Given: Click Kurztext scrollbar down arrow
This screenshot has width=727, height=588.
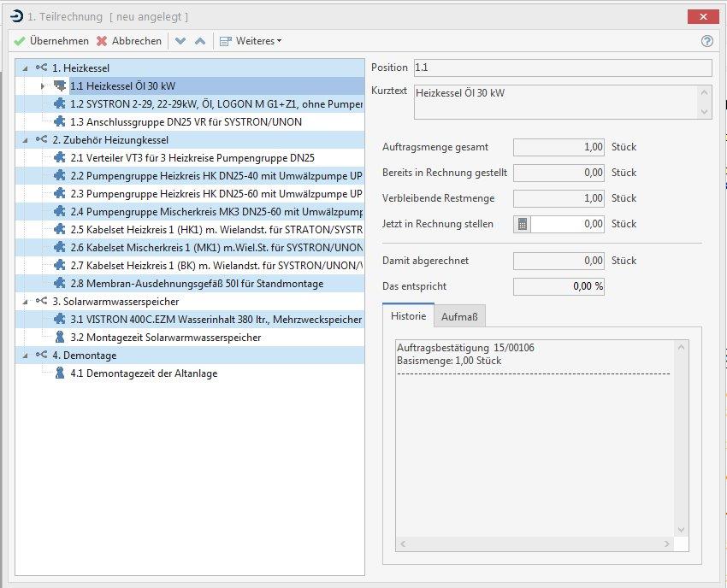Looking at the screenshot, I should (704, 112).
